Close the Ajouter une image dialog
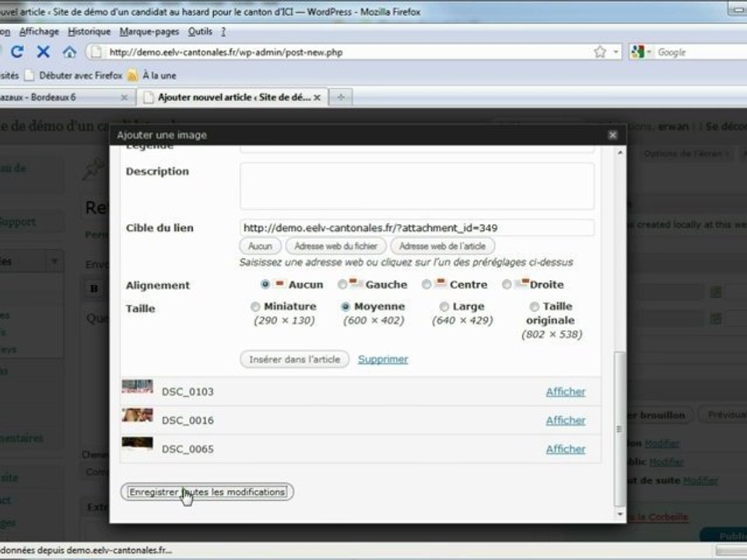 click(x=612, y=135)
